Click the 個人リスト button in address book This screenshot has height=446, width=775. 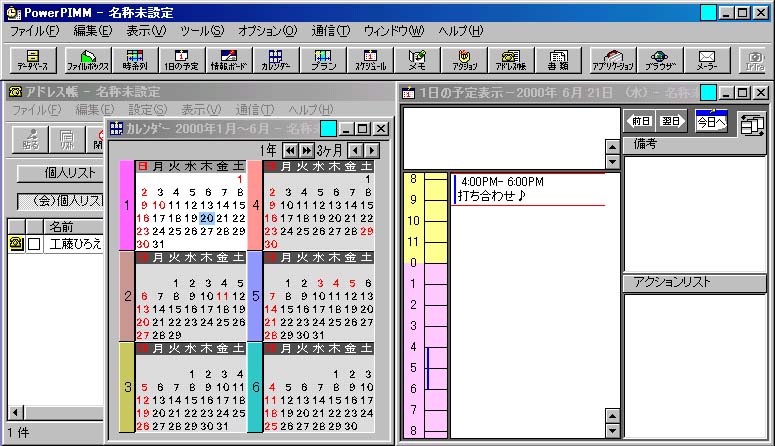[60, 173]
